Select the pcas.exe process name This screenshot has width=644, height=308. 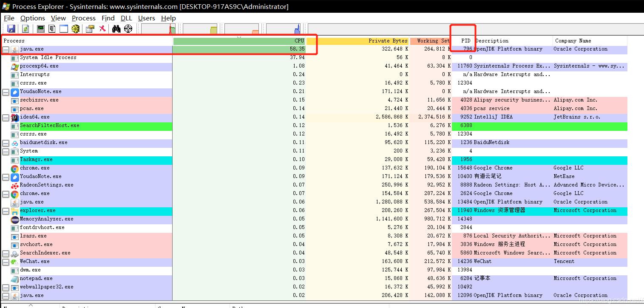tap(32, 109)
